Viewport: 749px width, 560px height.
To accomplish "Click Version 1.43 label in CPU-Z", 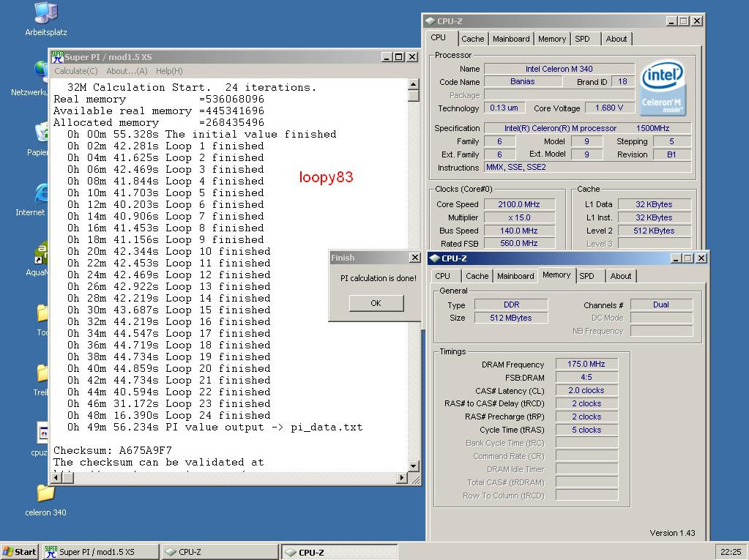I will (673, 533).
